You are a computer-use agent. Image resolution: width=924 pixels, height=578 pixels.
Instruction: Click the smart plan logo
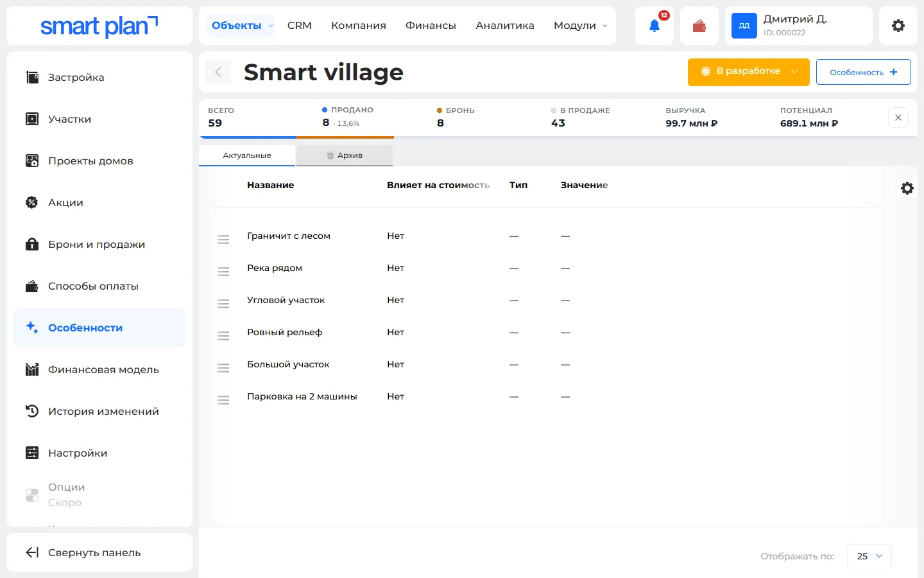pos(99,26)
